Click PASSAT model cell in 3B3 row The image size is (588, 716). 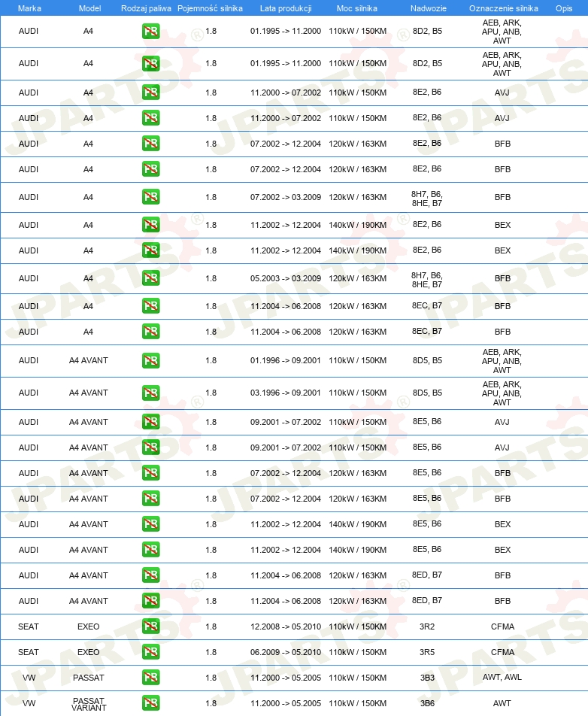coord(89,678)
